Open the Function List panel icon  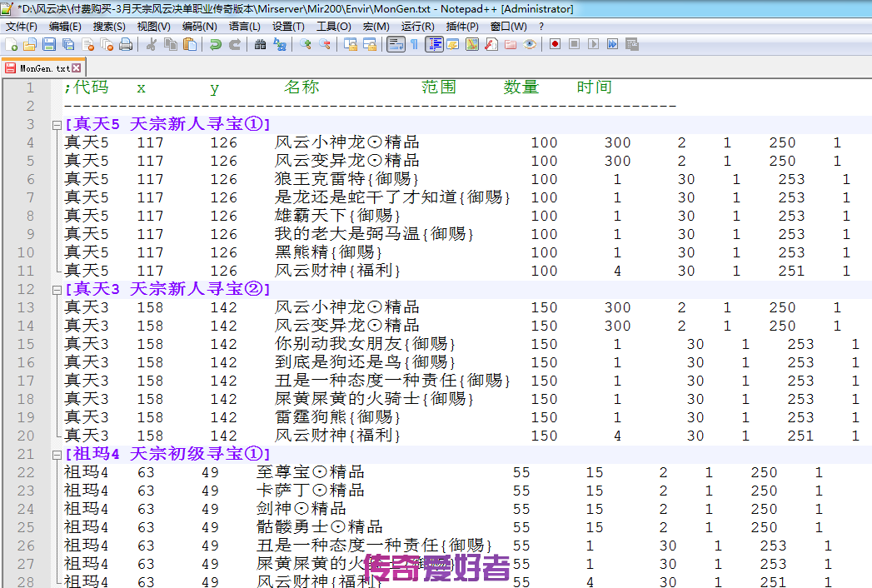[x=491, y=44]
